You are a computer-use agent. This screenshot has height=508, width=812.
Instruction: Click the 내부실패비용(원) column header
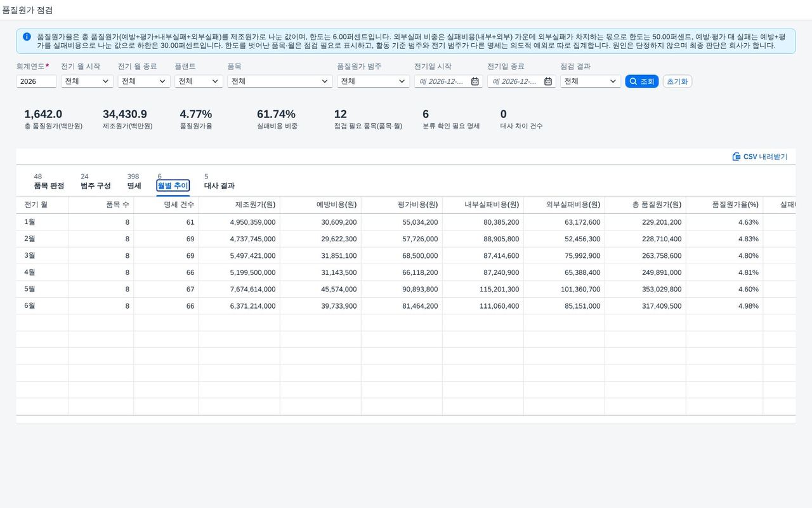pyautogui.click(x=483, y=204)
